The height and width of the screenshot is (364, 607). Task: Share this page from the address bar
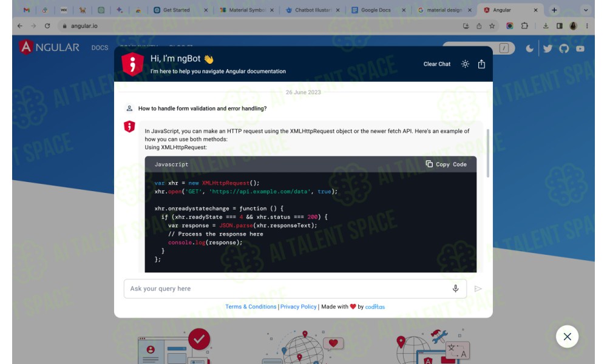point(479,26)
